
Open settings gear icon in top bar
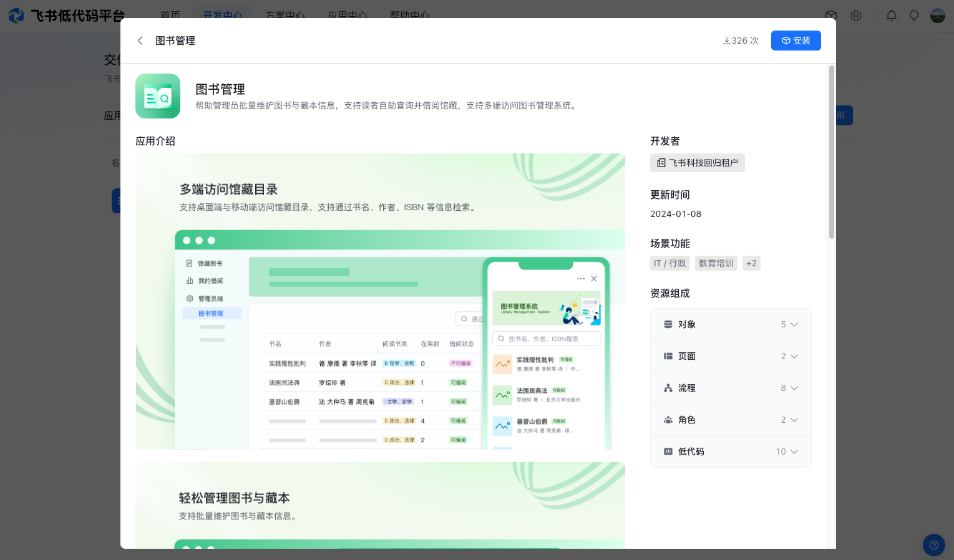856,16
